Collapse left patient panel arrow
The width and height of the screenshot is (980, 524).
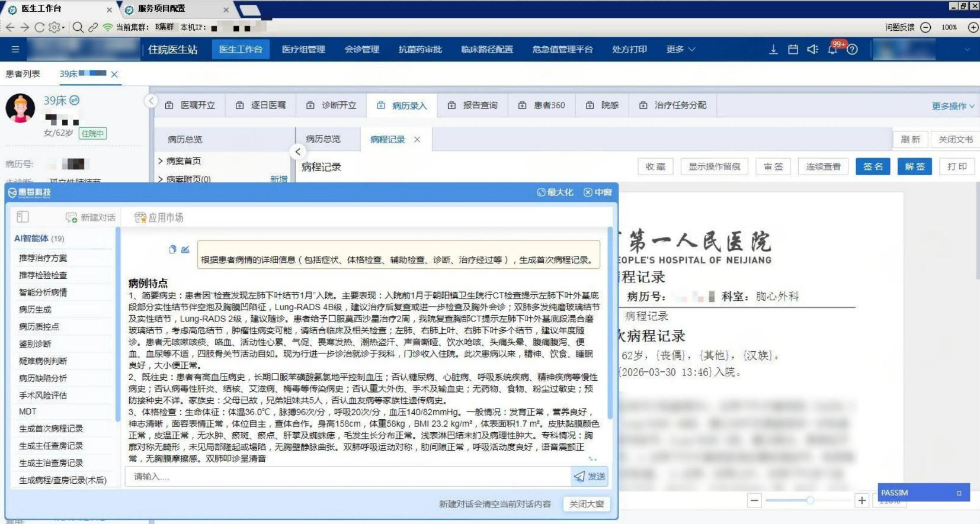[151, 101]
